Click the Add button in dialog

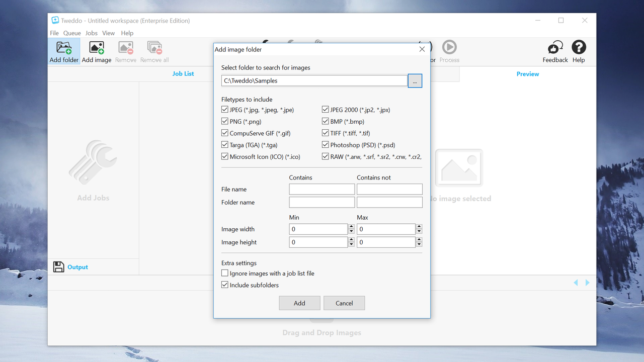299,303
